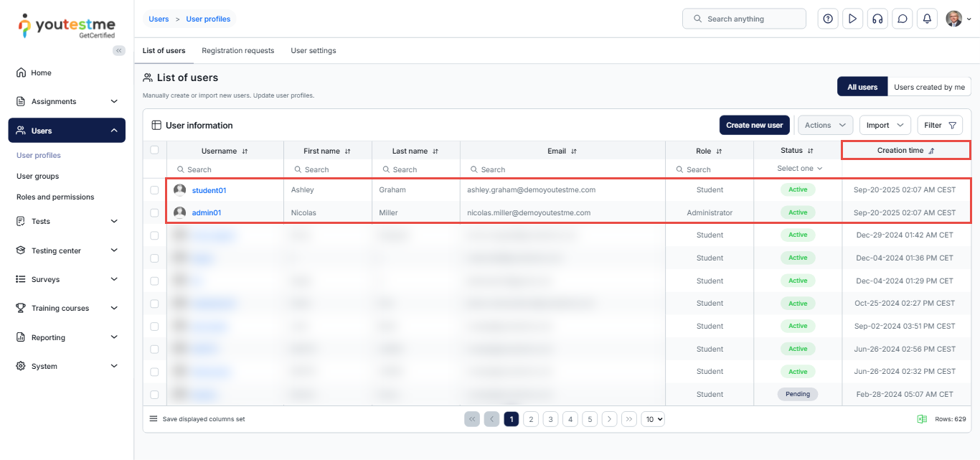
Task: Open the play video tutorial icon
Action: tap(852, 19)
